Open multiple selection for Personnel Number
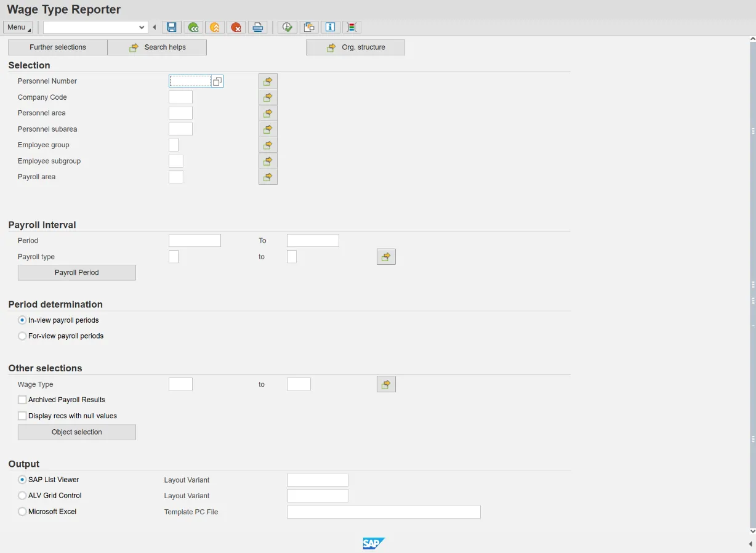The image size is (756, 553). tap(268, 81)
